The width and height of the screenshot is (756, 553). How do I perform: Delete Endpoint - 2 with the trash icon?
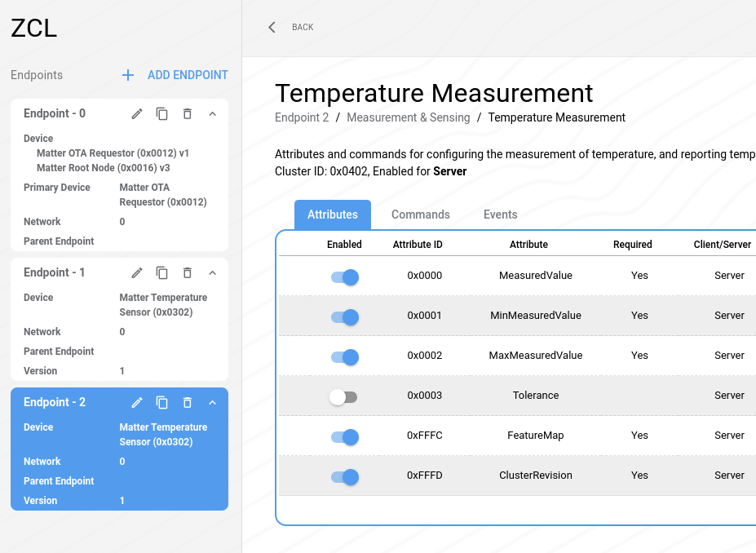[188, 403]
